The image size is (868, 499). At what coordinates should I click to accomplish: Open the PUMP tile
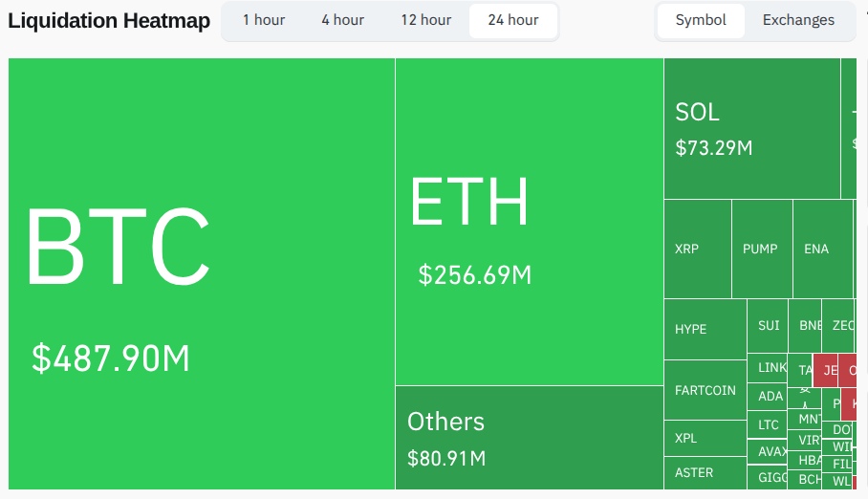point(761,249)
